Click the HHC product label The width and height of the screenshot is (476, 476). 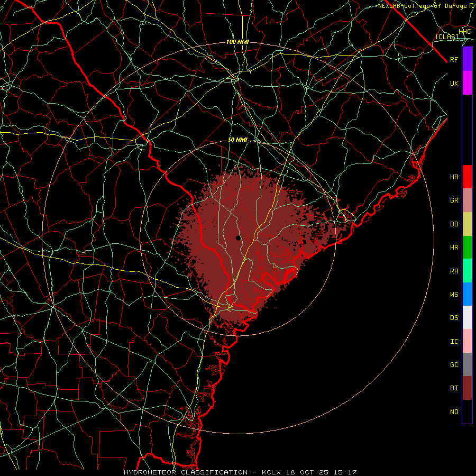coord(464,32)
